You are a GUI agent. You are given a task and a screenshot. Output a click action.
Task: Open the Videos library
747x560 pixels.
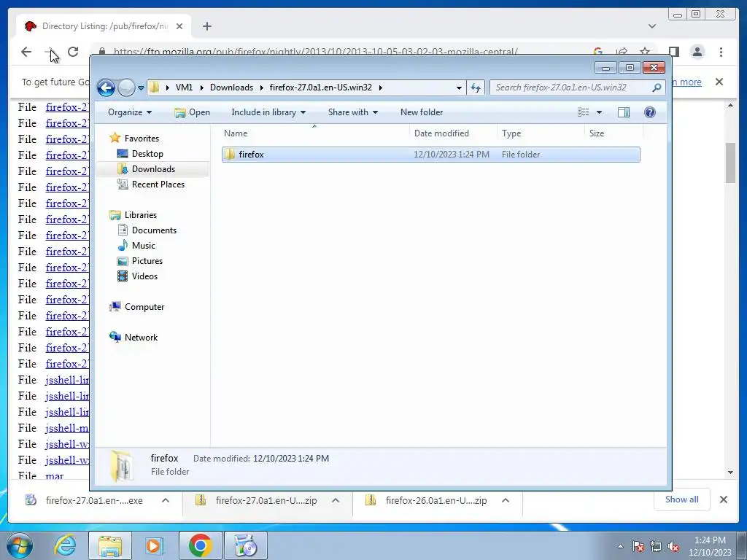(x=144, y=276)
